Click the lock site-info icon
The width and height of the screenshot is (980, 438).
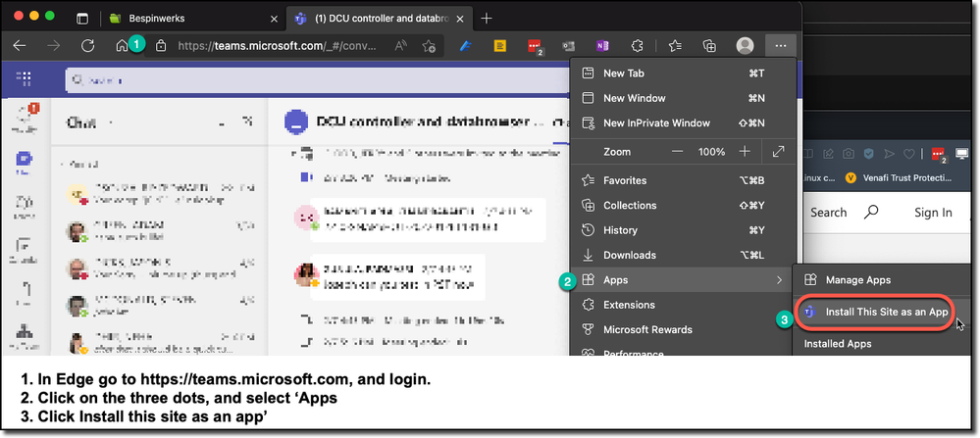pos(161,45)
